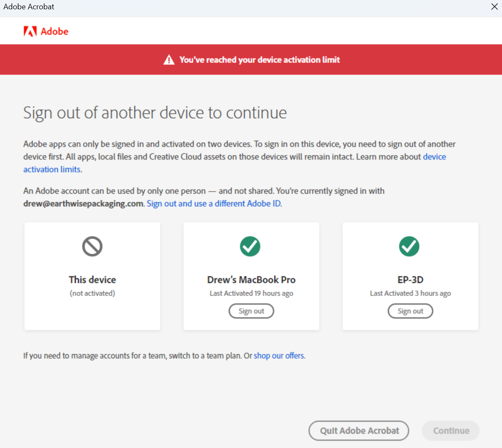Viewport: 502px width, 448px height.
Task: Click the greyed-out Continue button
Action: [x=451, y=431]
